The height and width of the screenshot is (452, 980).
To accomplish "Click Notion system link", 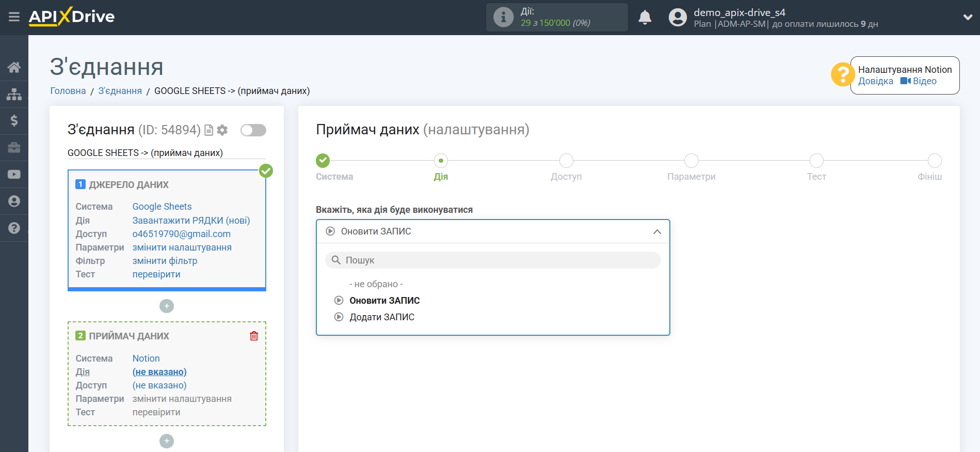I will pos(146,359).
